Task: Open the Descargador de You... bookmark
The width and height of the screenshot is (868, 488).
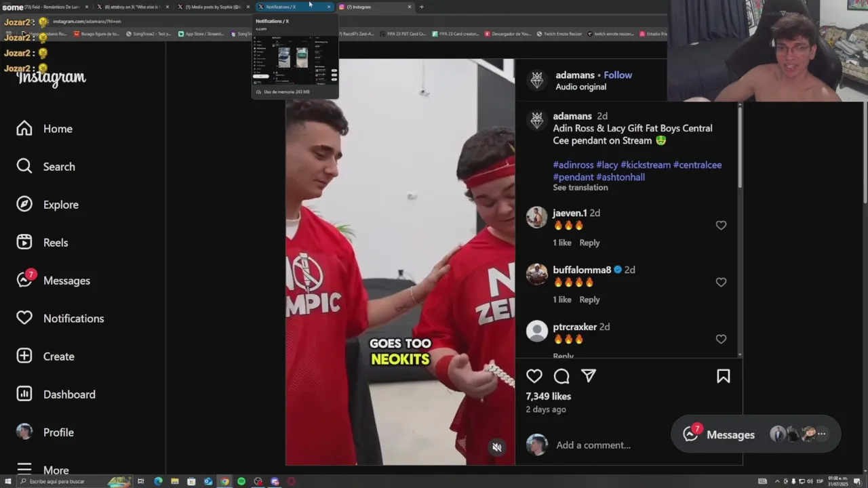Action: (507, 34)
